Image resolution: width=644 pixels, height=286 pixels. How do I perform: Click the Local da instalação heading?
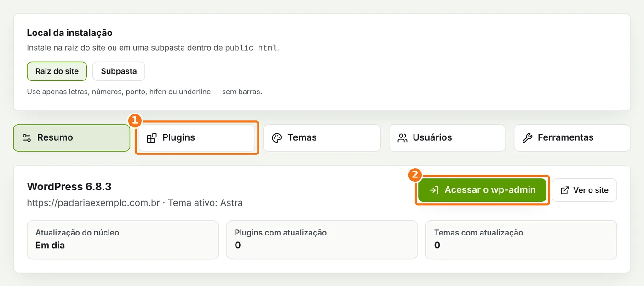[70, 33]
